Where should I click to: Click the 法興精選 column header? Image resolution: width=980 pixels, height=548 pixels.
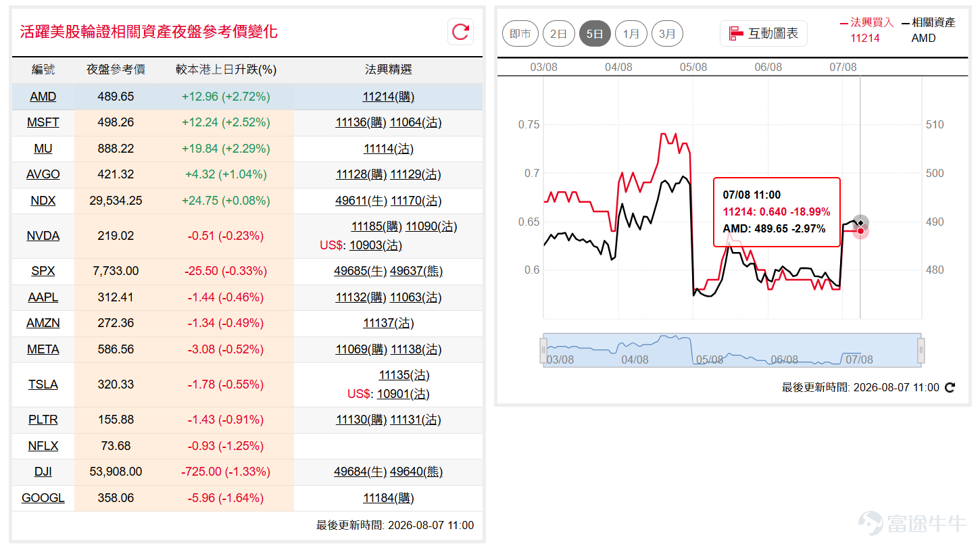click(x=389, y=70)
